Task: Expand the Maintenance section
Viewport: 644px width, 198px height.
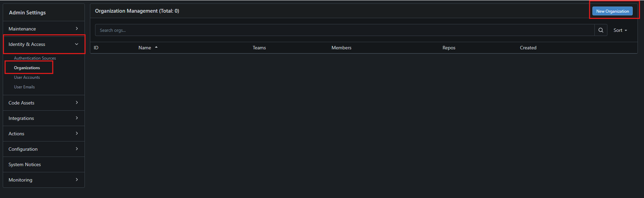Action: (x=44, y=29)
